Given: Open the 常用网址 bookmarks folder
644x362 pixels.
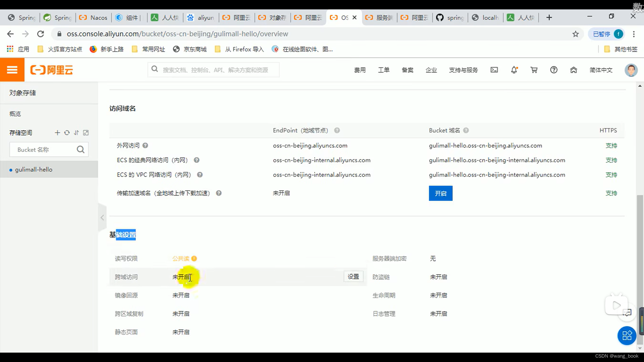Looking at the screenshot, I should 148,49.
